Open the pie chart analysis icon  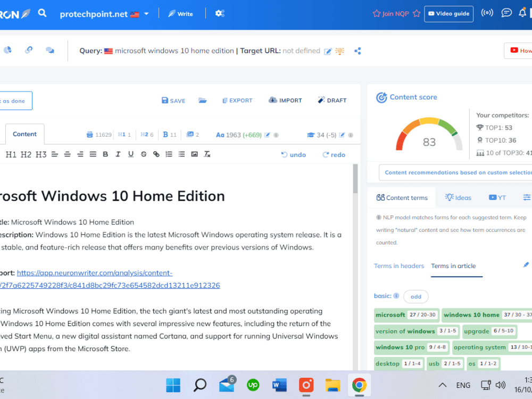(x=7, y=50)
